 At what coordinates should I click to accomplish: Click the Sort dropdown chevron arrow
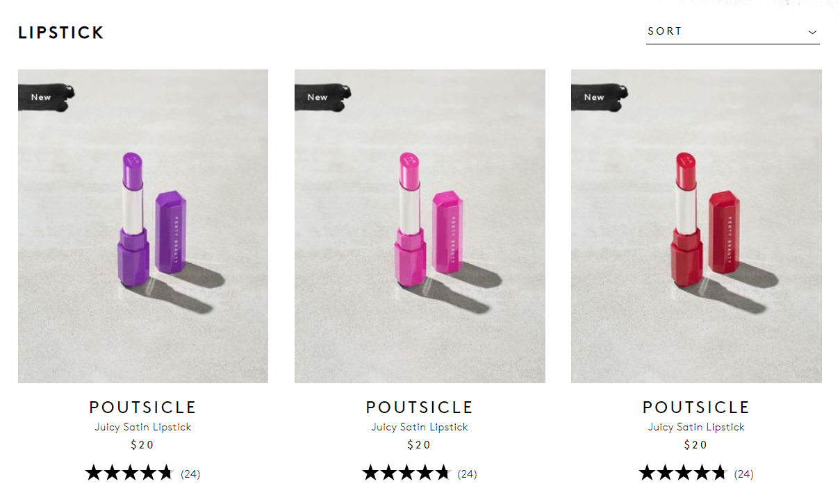click(812, 33)
